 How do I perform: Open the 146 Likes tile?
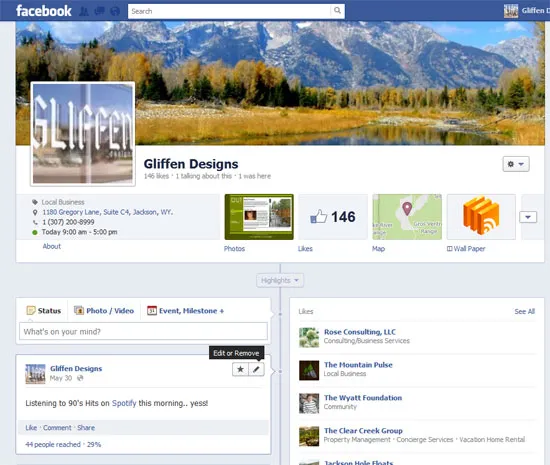pos(333,217)
